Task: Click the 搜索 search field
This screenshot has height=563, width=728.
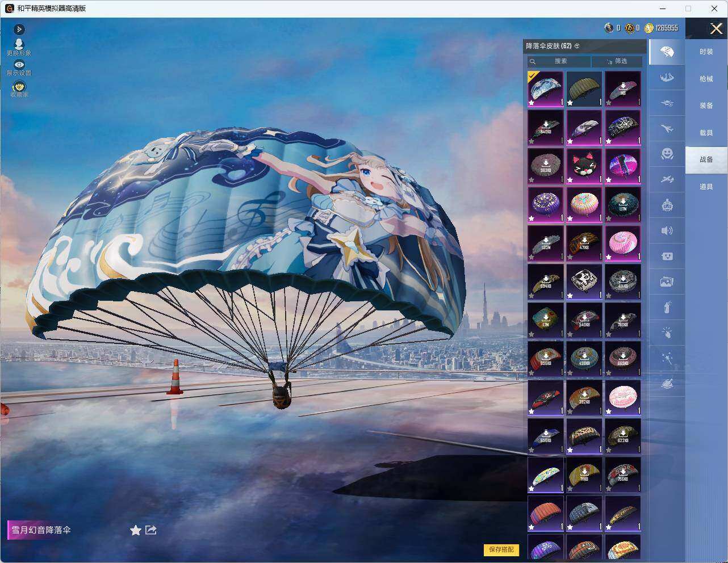Action: click(559, 61)
